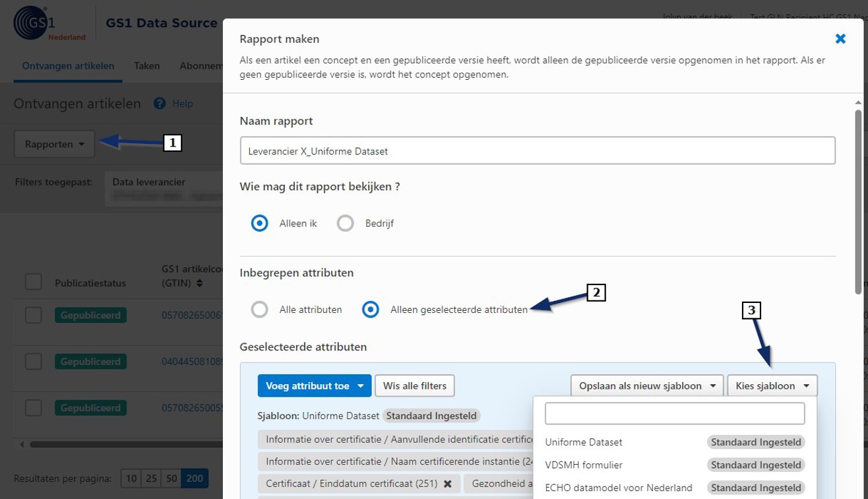Select the Alleen ik radio button
Image resolution: width=868 pixels, height=499 pixels.
click(x=260, y=223)
